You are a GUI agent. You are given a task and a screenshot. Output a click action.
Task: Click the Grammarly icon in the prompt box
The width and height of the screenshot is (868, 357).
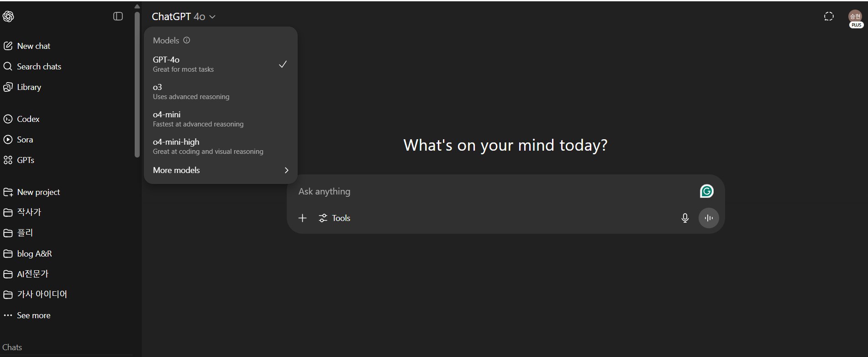tap(706, 191)
